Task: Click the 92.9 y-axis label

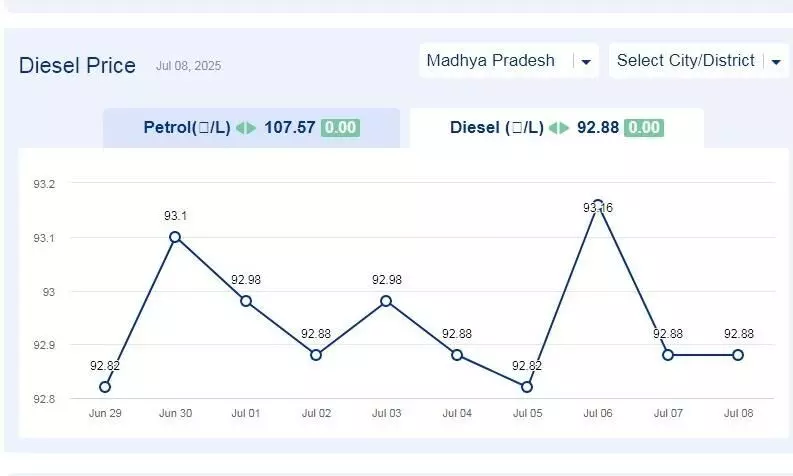Action: [x=44, y=345]
